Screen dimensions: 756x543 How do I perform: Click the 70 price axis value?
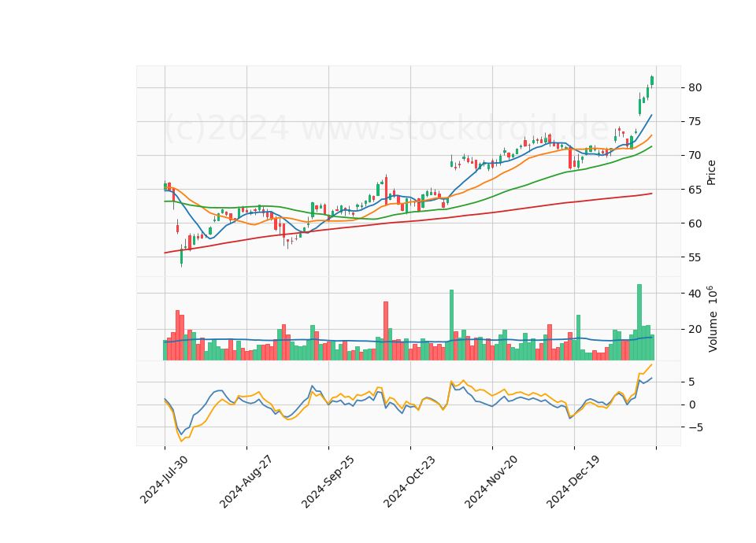(695, 155)
